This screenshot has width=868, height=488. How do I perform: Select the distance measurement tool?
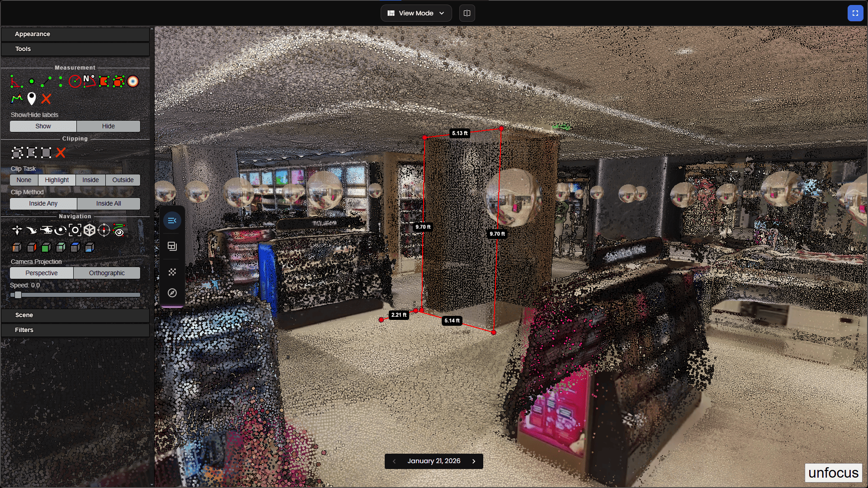point(46,82)
